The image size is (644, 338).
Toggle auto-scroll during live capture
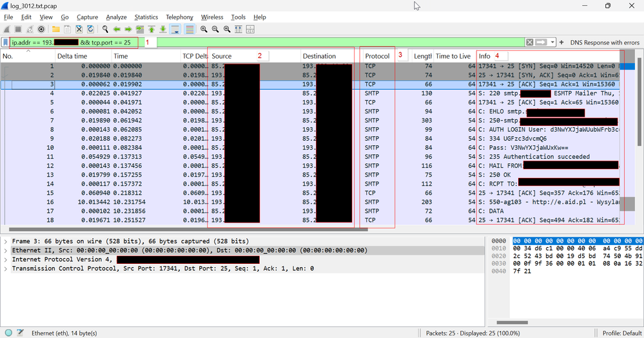tap(175, 29)
